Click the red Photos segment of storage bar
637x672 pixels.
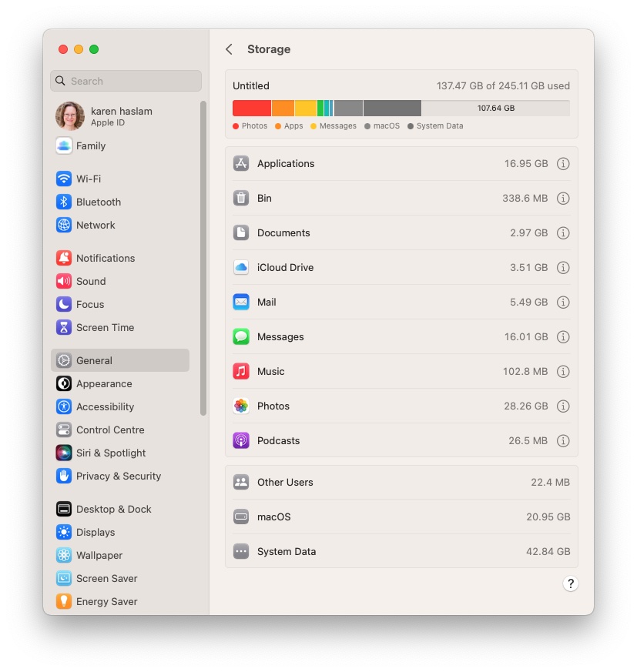click(252, 108)
